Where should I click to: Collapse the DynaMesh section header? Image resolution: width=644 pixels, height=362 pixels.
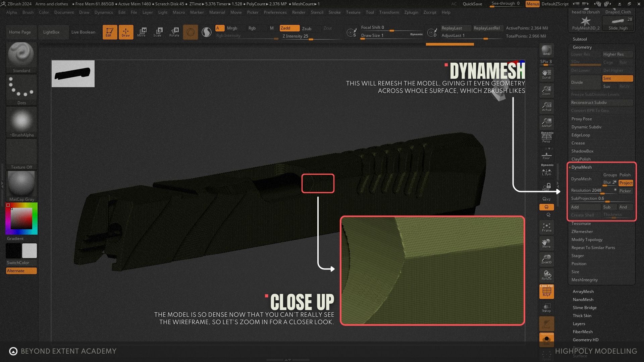tap(581, 167)
